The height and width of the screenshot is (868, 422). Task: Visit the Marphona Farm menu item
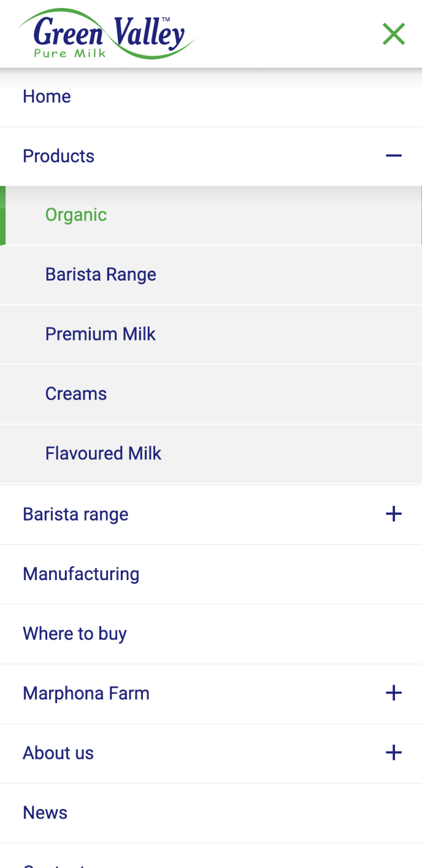pyautogui.click(x=86, y=693)
